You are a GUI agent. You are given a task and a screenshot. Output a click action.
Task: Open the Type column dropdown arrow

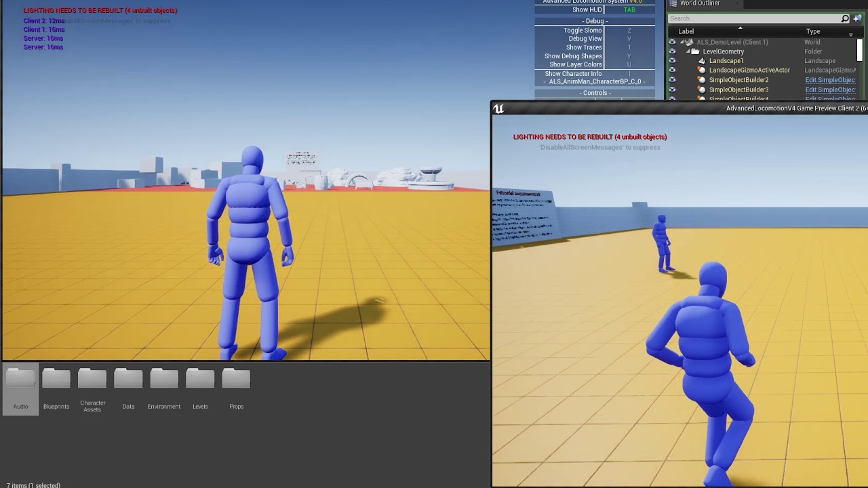click(x=850, y=34)
